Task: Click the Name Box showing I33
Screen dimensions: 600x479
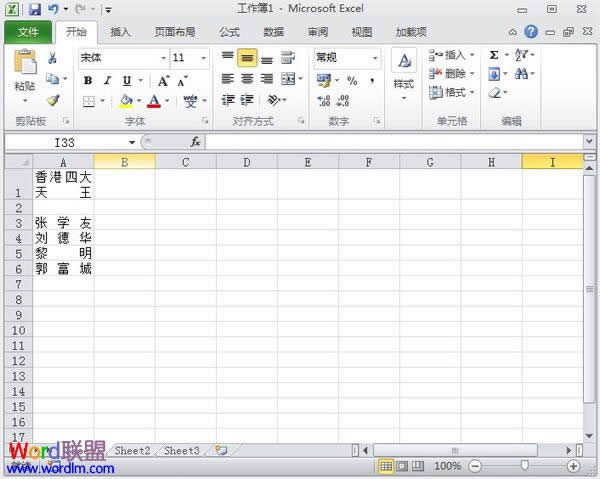Action: point(71,143)
